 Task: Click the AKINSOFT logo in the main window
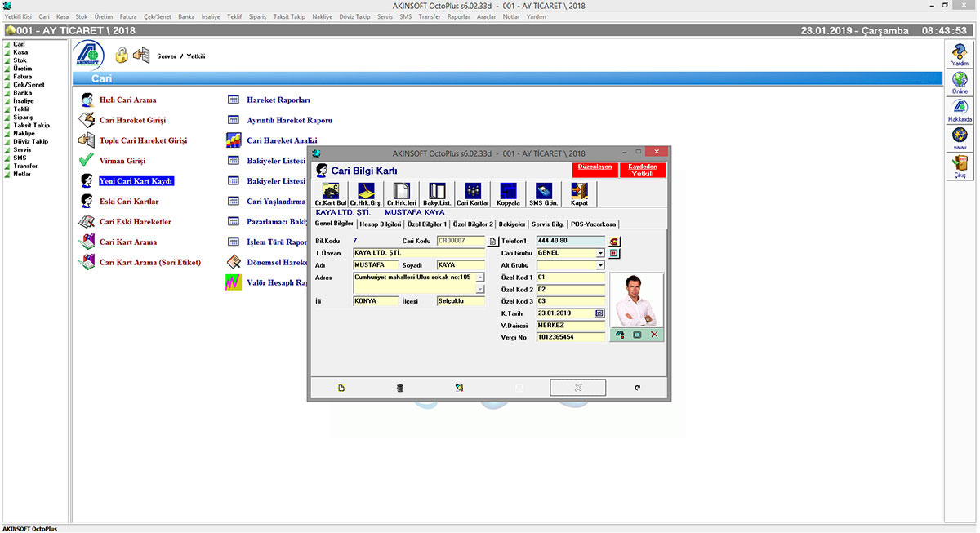pos(89,55)
